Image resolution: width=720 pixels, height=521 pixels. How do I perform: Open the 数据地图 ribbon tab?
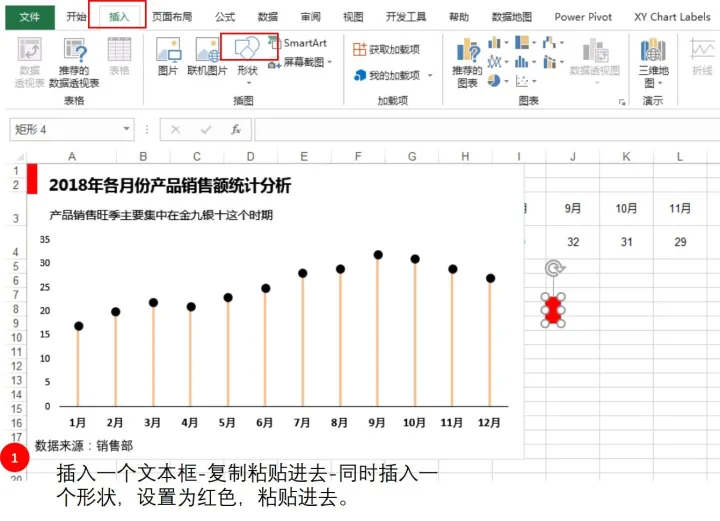tap(512, 17)
